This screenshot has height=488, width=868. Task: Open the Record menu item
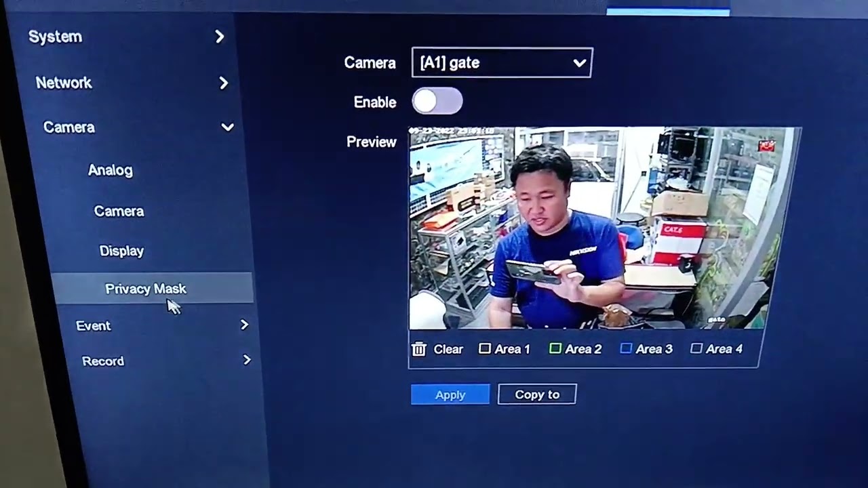tap(103, 361)
